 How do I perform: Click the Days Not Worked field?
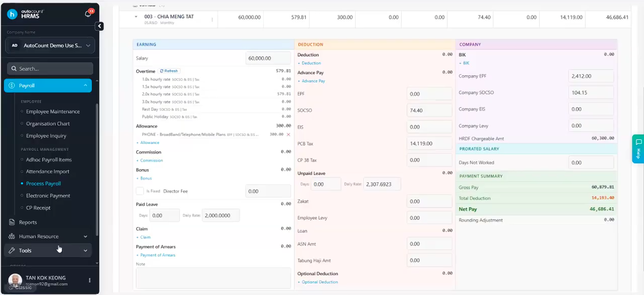(x=591, y=162)
